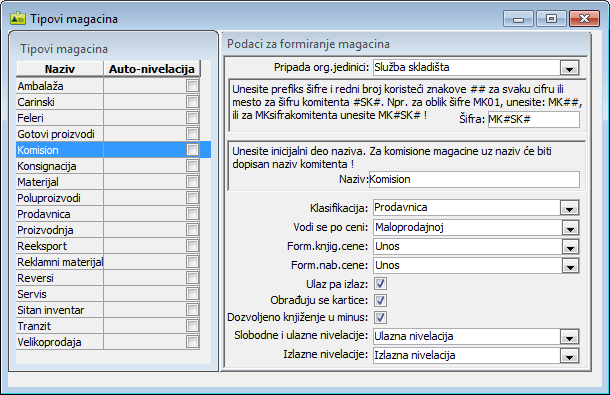This screenshot has width=610, height=395.
Task: Open the Form.nab.cene dropdown arrow
Action: pyautogui.click(x=570, y=266)
